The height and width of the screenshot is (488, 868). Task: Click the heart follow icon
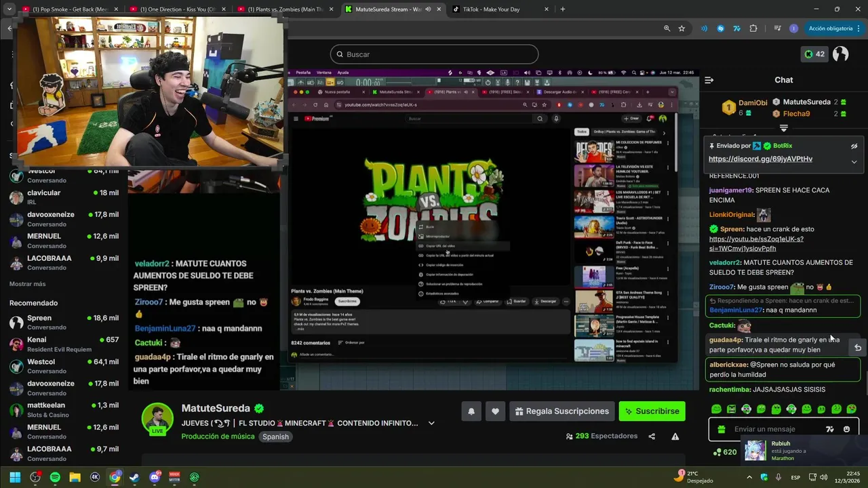pyautogui.click(x=495, y=411)
